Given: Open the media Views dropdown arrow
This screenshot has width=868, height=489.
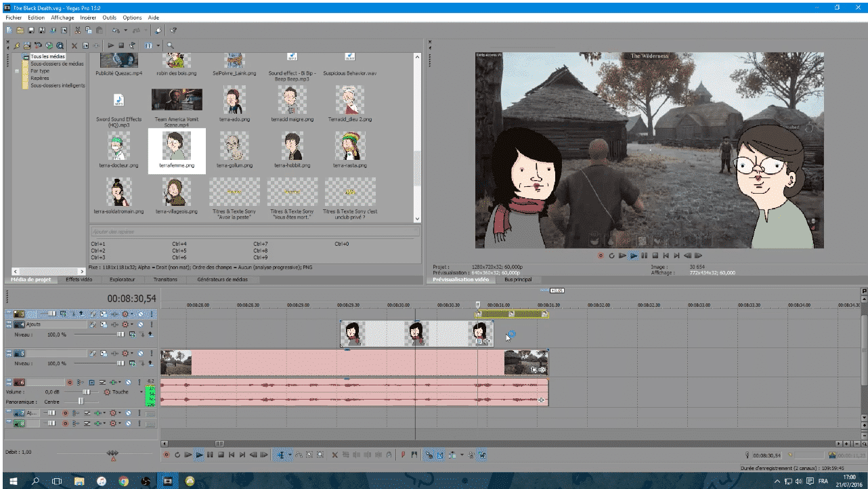Looking at the screenshot, I should tap(158, 45).
